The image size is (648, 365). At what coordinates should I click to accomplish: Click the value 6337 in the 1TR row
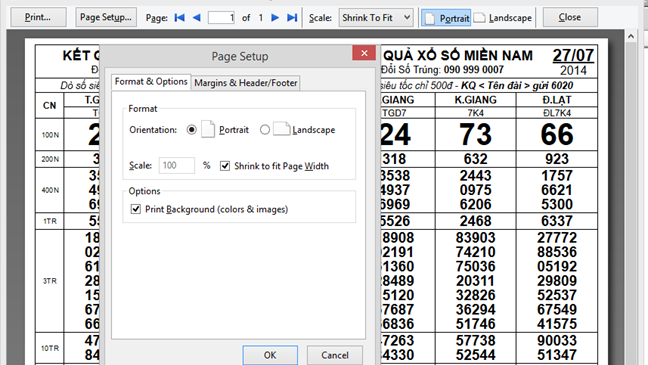coord(557,221)
